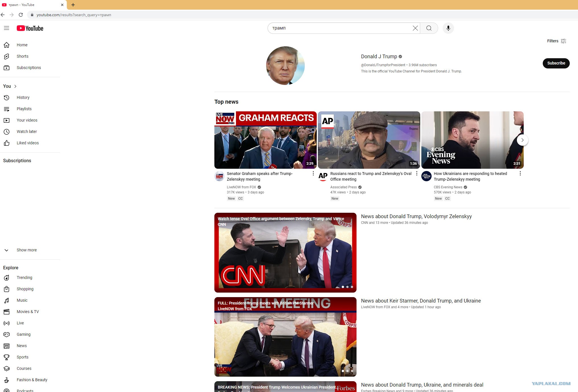Open a new browser tab with plus
578x392 pixels.
(73, 5)
